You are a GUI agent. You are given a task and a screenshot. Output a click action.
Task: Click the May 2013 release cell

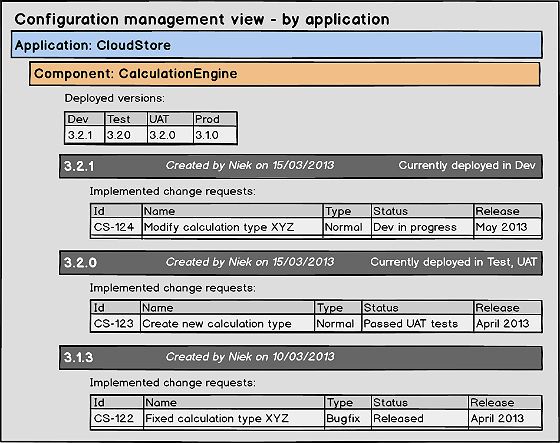(x=508, y=227)
